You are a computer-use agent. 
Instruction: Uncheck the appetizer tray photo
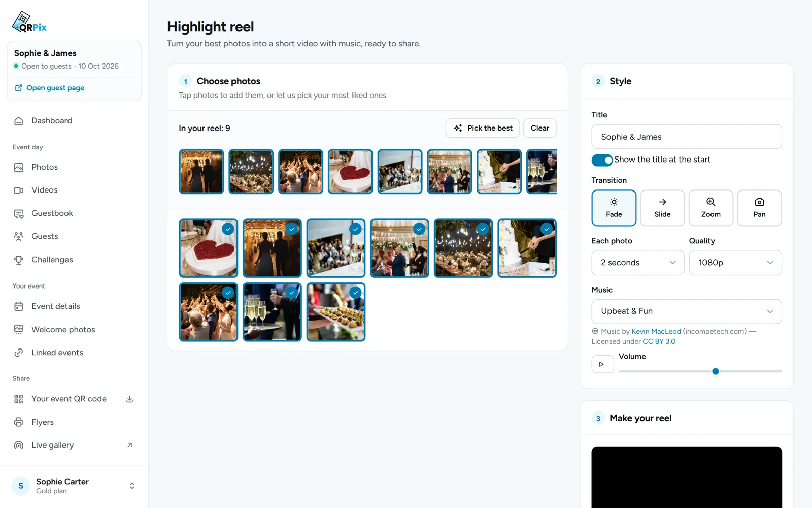[x=336, y=312]
